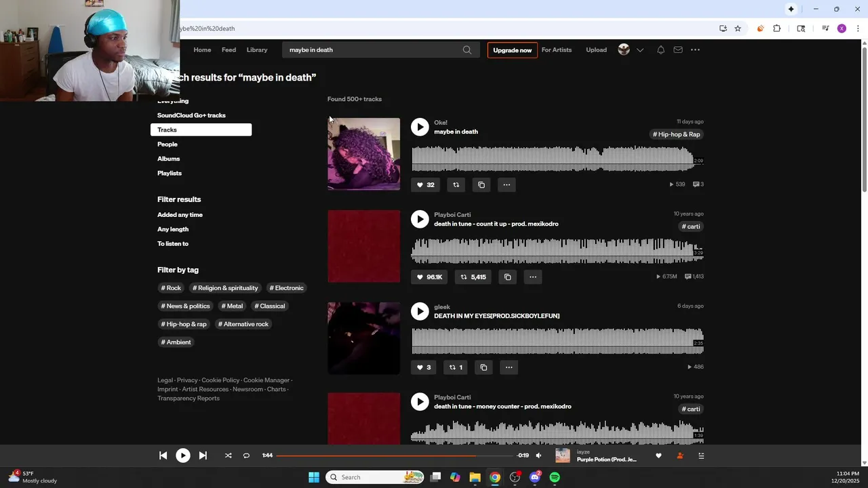Bookmark this page with the star icon
Viewport: 868px width, 488px height.
738,28
